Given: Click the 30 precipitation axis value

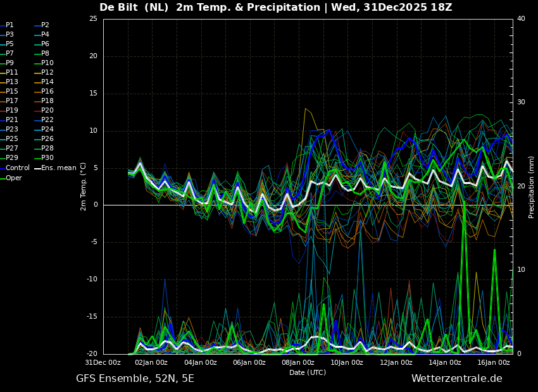Looking at the screenshot, I should [x=521, y=102].
